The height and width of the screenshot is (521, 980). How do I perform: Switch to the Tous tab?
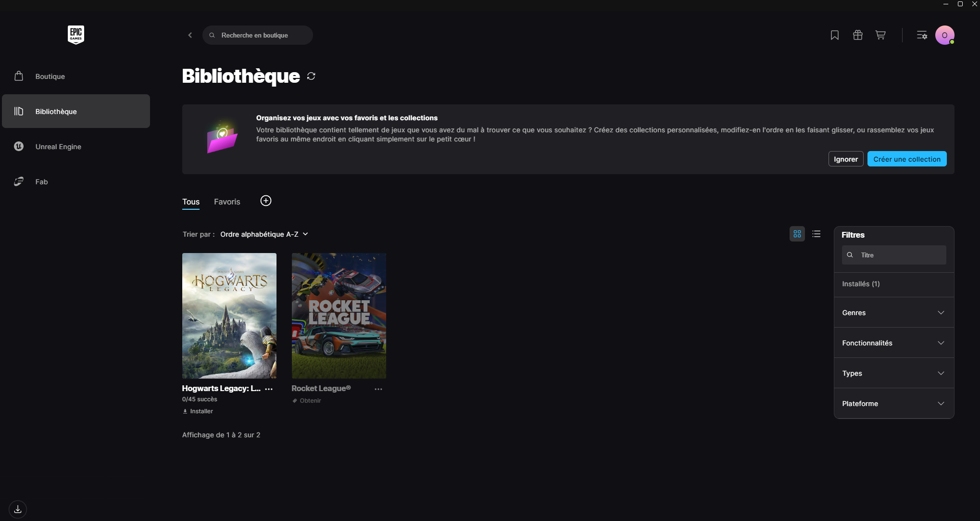(191, 202)
